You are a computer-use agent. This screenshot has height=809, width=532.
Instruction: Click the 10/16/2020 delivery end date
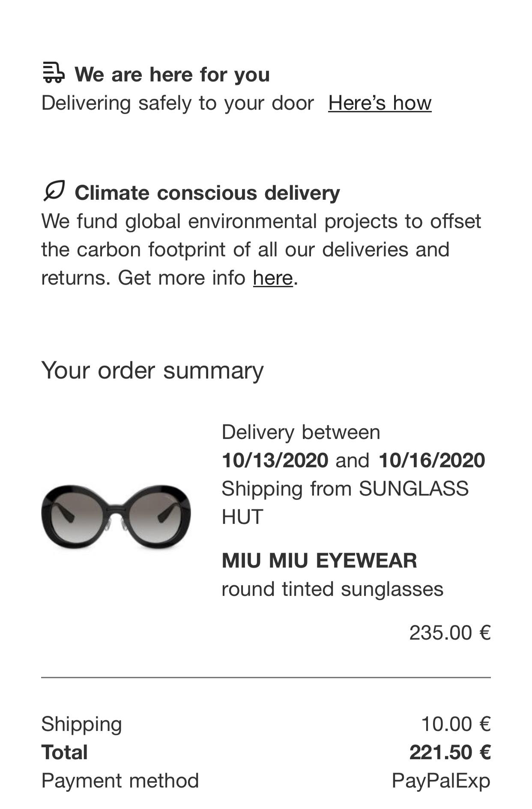click(432, 460)
